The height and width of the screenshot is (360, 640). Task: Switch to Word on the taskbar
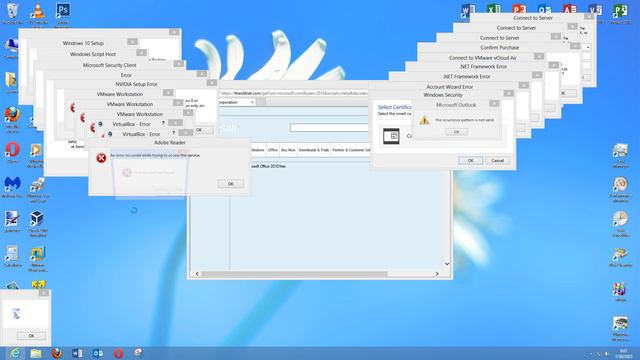click(77, 353)
